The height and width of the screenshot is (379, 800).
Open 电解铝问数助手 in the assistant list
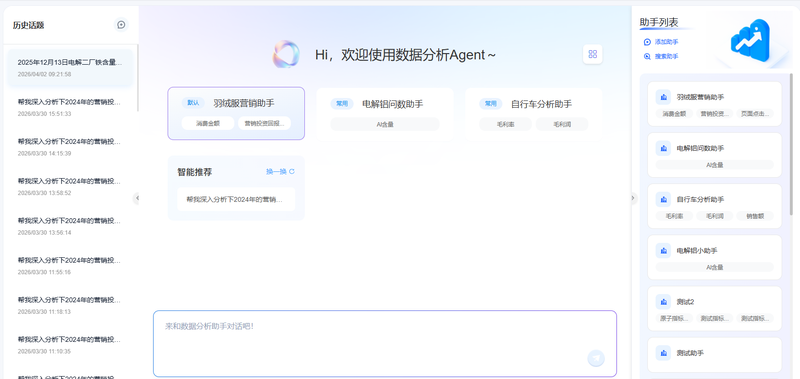714,155
